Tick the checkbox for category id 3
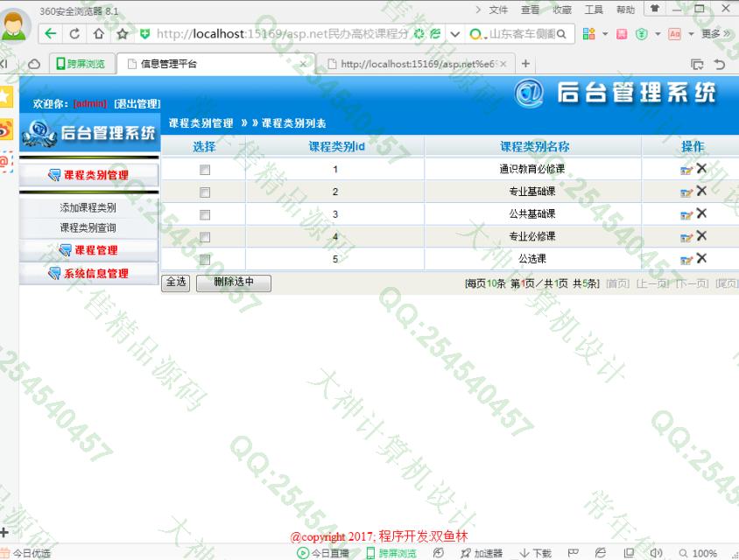This screenshot has width=739, height=560. 205,214
